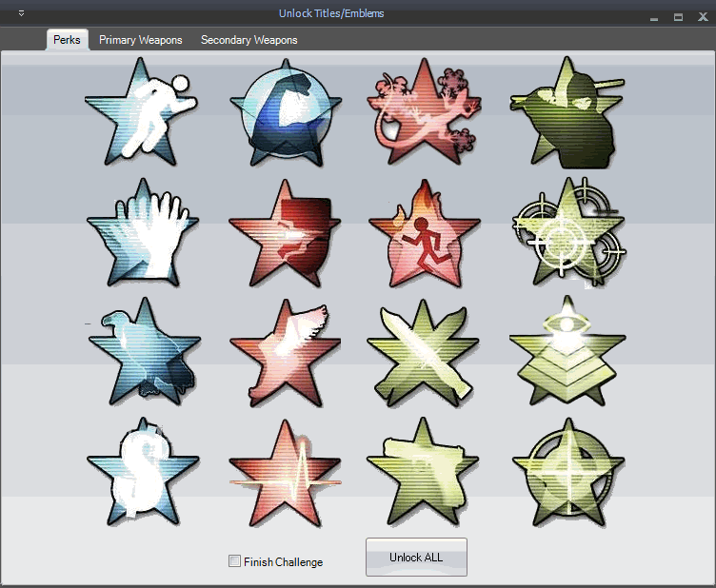Switch to the Primary Weapons tab

coord(140,40)
